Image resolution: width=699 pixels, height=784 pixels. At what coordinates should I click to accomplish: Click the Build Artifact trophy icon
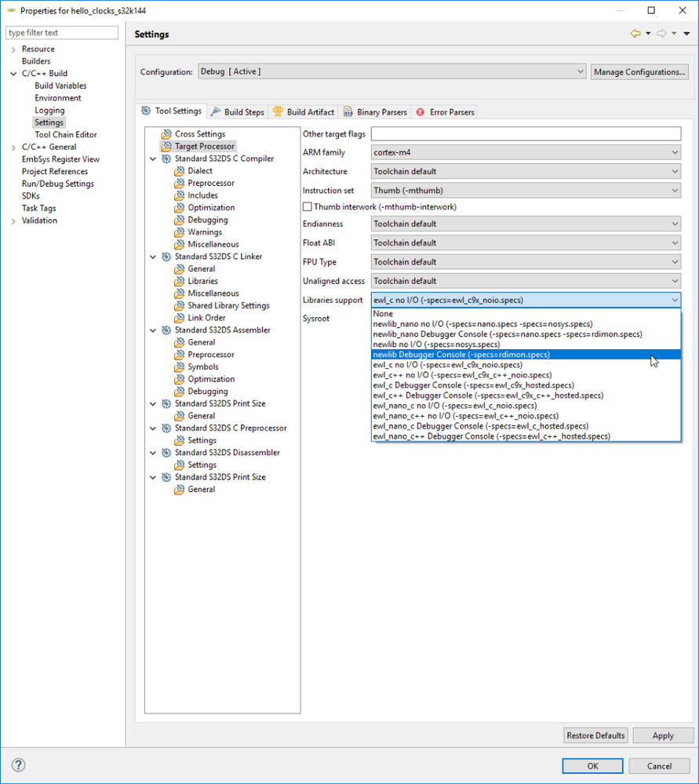[278, 111]
